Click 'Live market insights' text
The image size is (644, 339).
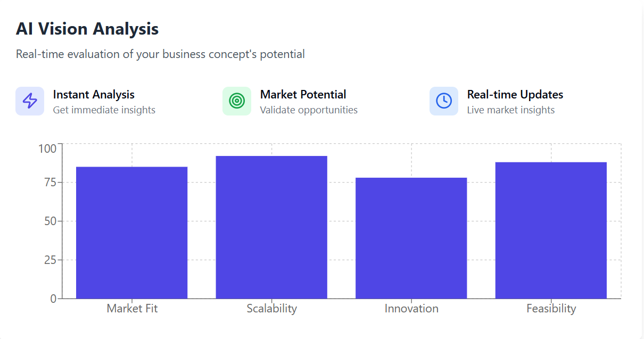511,110
